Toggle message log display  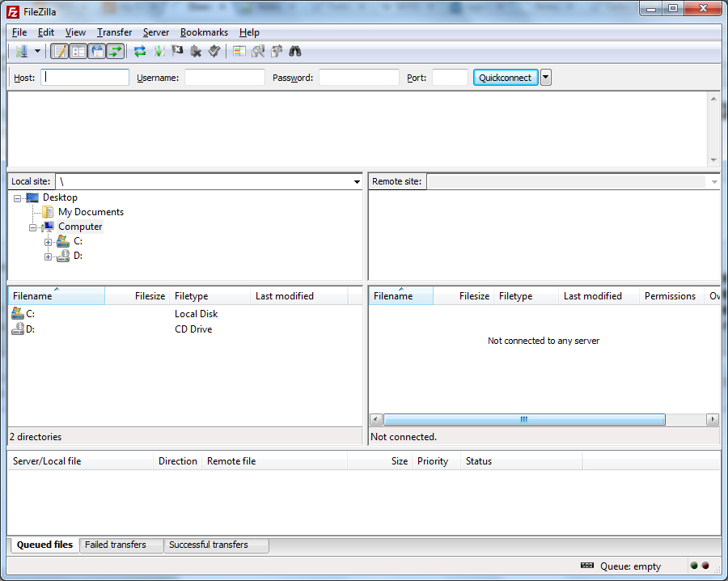tap(59, 51)
